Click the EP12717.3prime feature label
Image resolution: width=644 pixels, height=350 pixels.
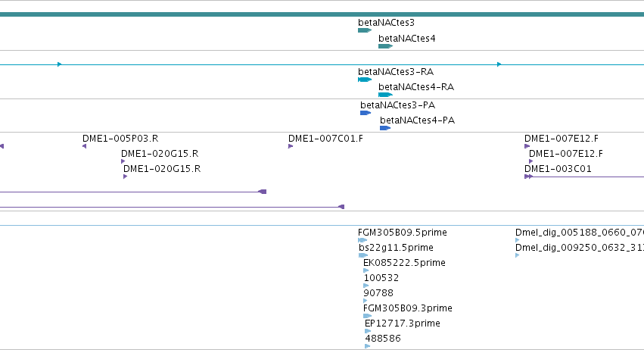point(402,323)
